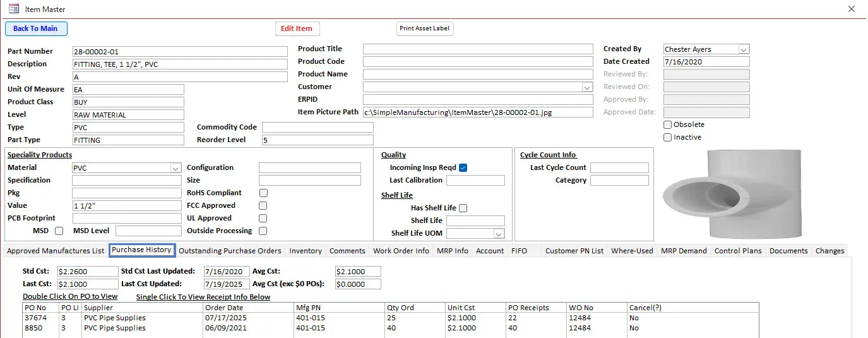Screen dimensions: 868x338
Task: Open Outstanding Purchase Orders tab
Action: pyautogui.click(x=230, y=251)
